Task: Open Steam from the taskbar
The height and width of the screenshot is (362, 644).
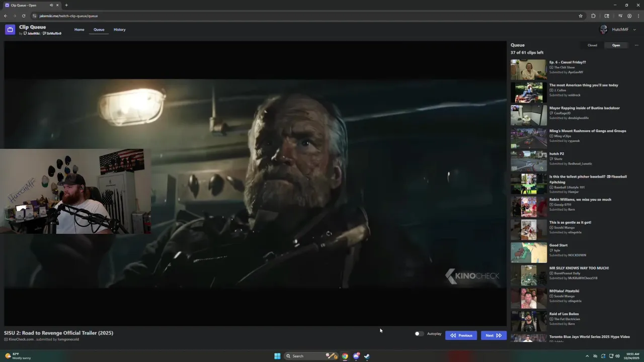Action: [x=367, y=356]
